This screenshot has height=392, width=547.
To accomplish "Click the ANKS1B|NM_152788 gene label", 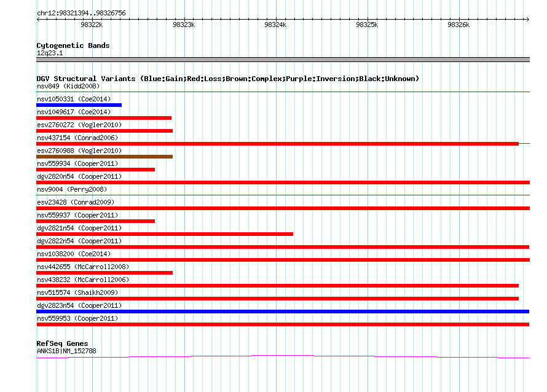I will pos(66,351).
